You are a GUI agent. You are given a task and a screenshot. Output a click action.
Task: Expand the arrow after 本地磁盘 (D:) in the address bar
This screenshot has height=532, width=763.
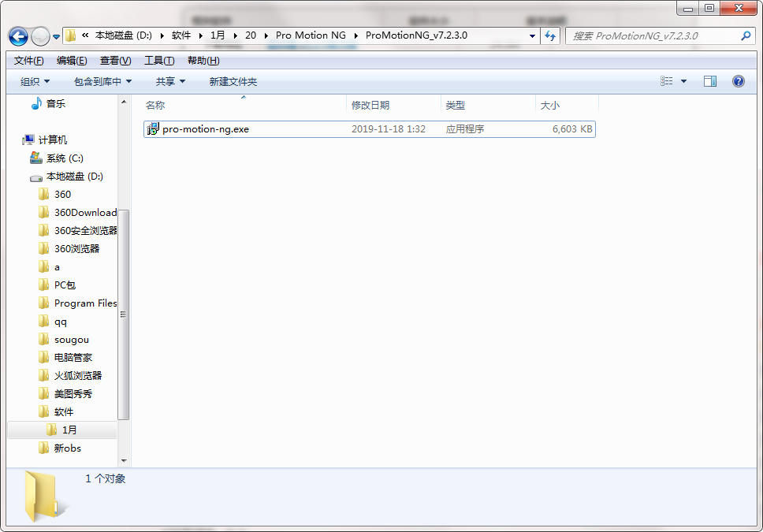pos(162,35)
